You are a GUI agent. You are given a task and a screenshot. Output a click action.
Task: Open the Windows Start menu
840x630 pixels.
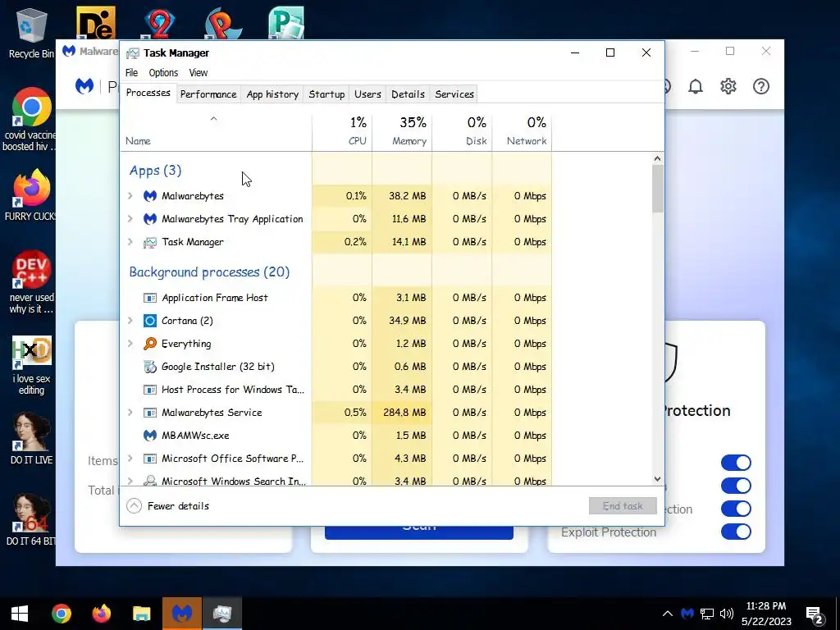pos(20,614)
